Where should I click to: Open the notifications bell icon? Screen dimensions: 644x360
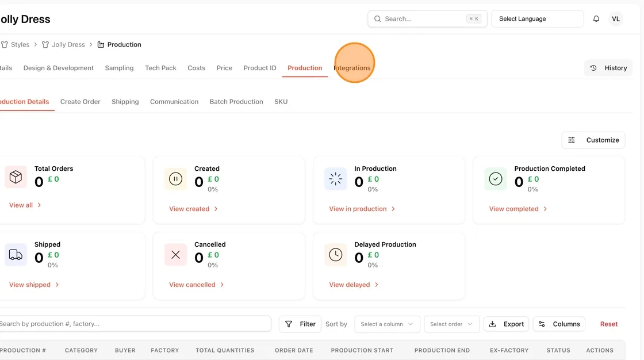pos(596,19)
